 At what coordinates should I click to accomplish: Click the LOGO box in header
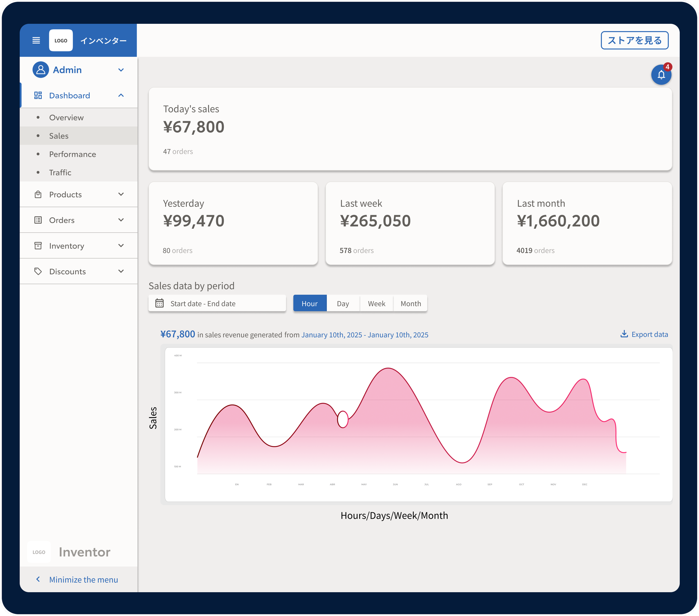click(61, 40)
